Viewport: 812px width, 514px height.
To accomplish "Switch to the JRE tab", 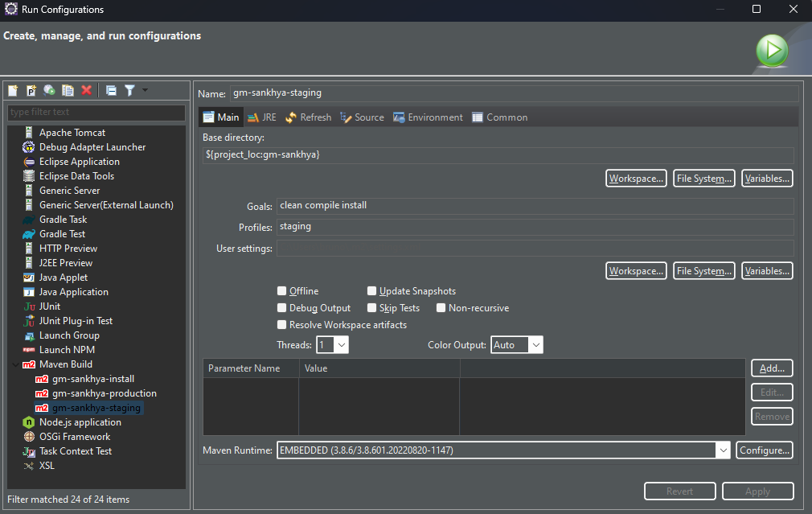I will [262, 117].
